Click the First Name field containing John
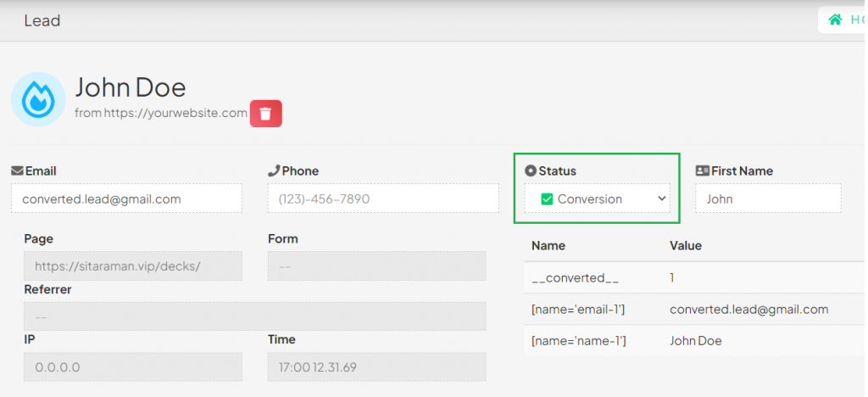The height and width of the screenshot is (397, 868). tap(768, 198)
